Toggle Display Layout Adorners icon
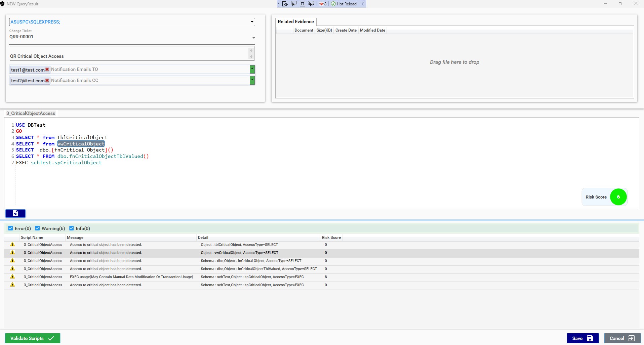 click(303, 4)
